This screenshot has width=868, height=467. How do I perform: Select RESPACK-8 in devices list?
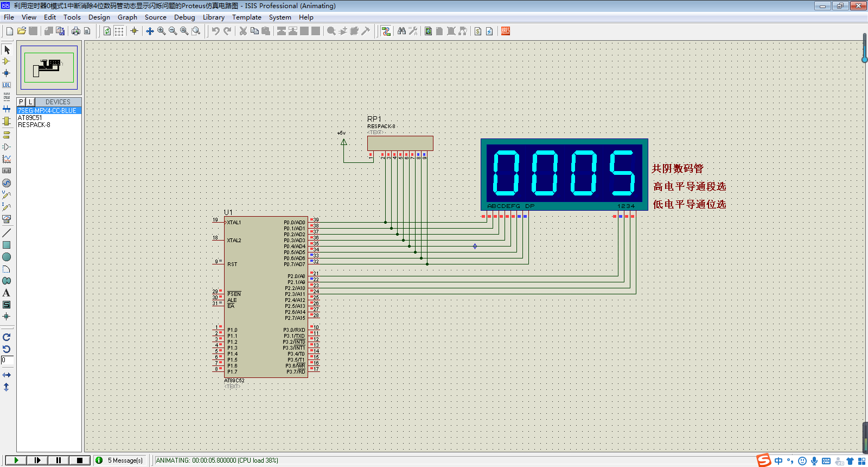pyautogui.click(x=49, y=124)
